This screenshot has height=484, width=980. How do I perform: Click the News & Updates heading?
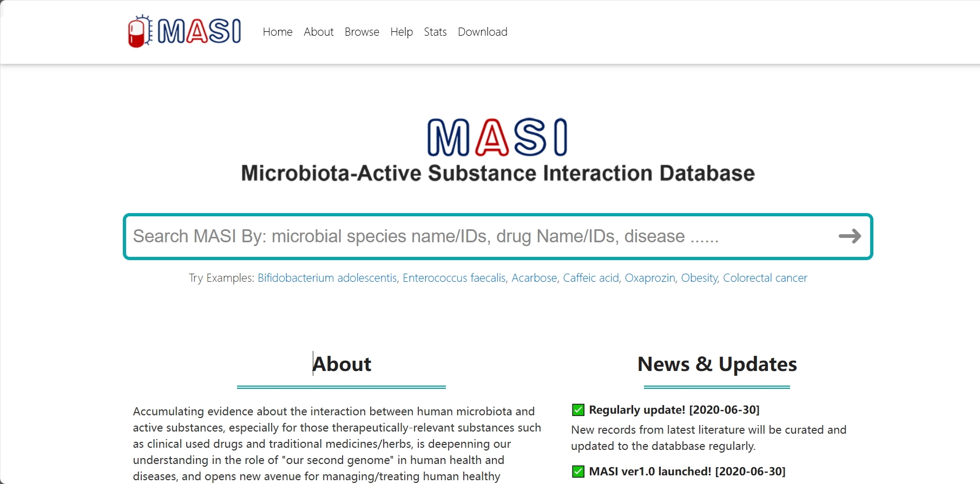(717, 364)
